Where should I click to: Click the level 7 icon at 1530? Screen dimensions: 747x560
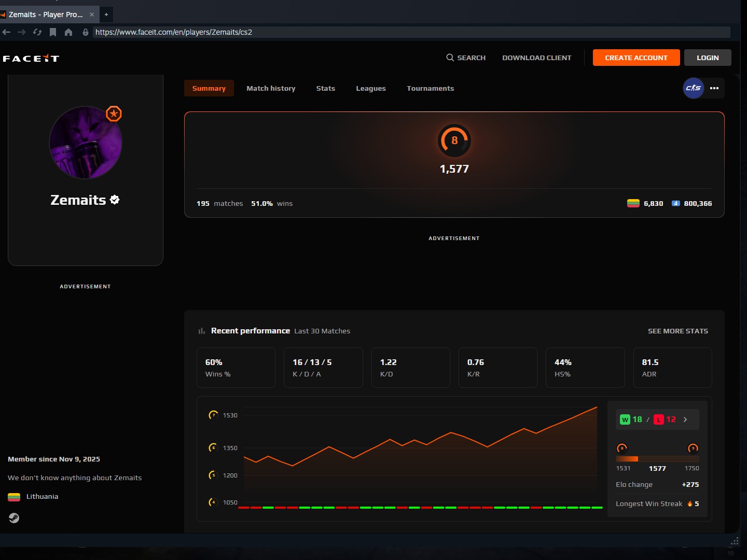click(213, 415)
